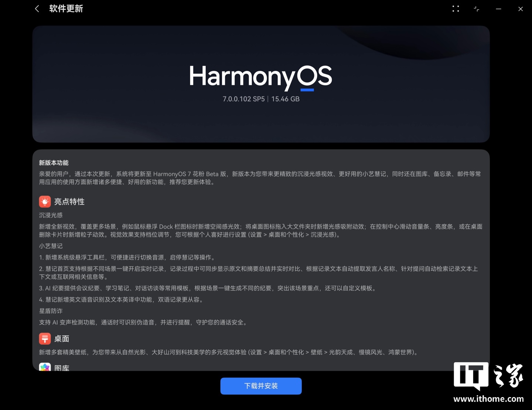Start update with the 下载并安装 button
Viewport: 532px width, 410px height.
coord(261,386)
